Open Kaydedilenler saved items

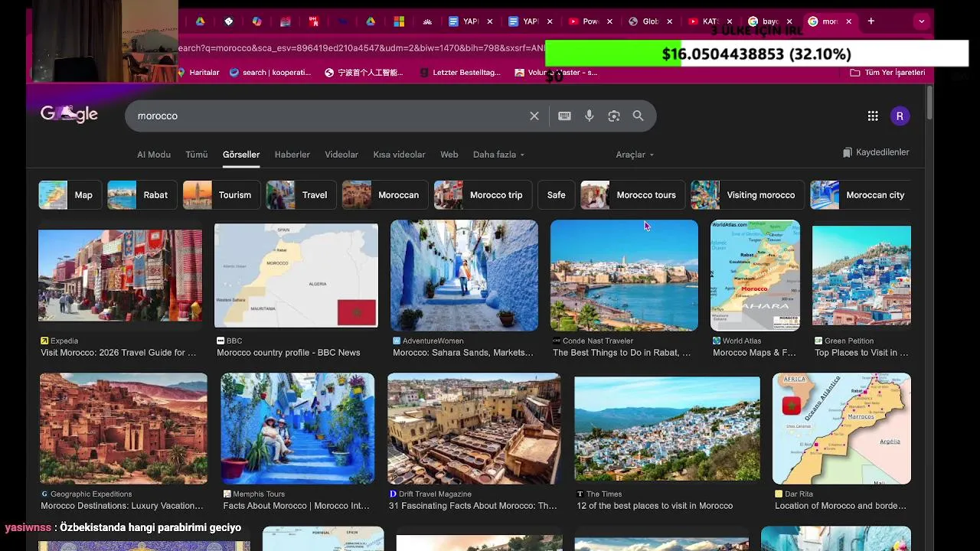click(876, 152)
